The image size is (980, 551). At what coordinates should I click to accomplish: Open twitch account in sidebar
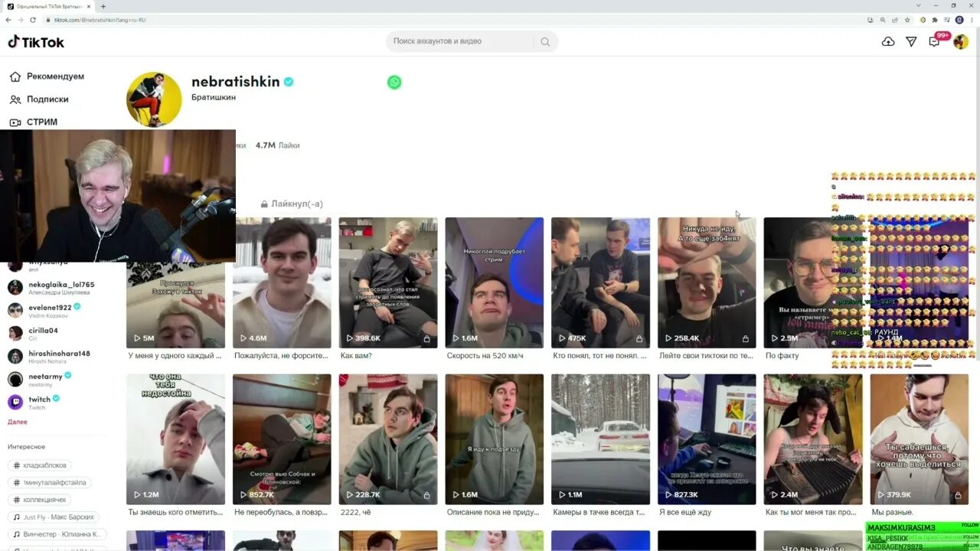(x=34, y=403)
